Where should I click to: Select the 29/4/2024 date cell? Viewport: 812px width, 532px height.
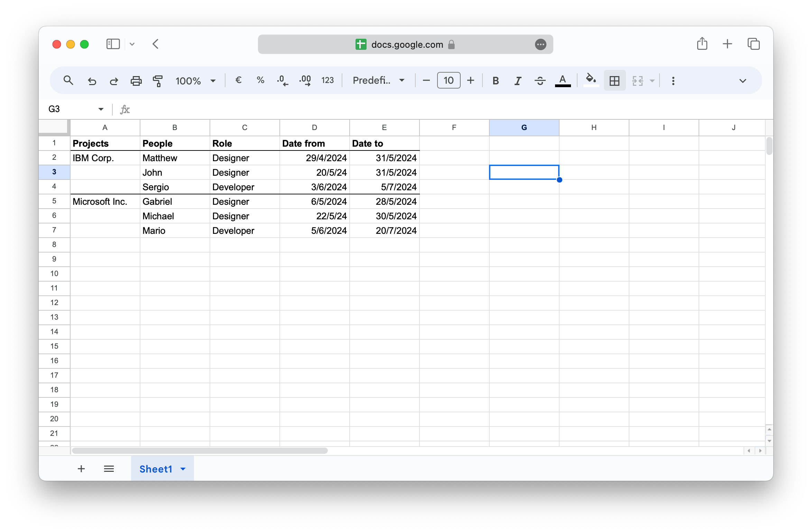click(314, 158)
